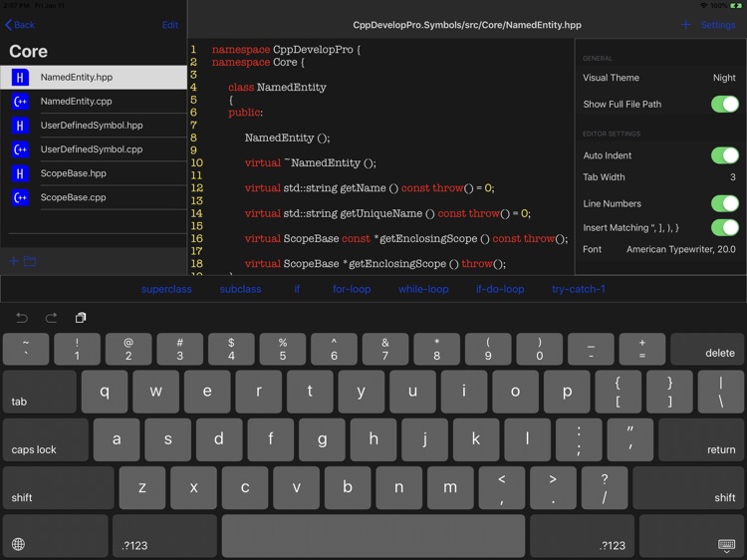747x560 pixels.
Task: Select NamedEntity.cpp C++ file icon
Action: 20,101
